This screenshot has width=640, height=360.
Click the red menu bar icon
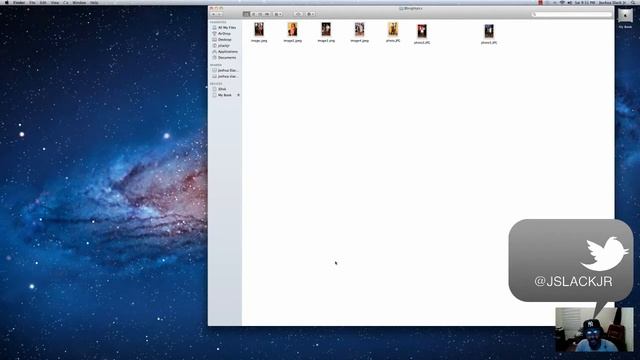pos(540,2)
